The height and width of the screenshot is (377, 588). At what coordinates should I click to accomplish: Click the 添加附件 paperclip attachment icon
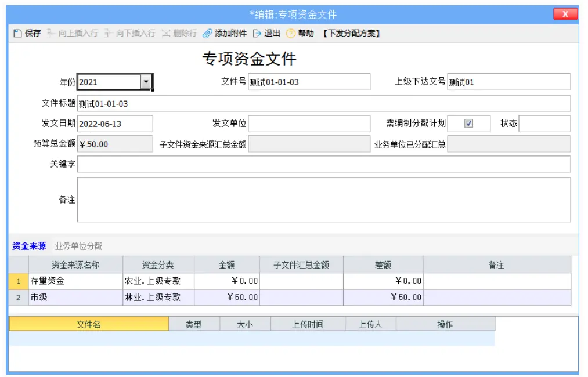(x=207, y=33)
